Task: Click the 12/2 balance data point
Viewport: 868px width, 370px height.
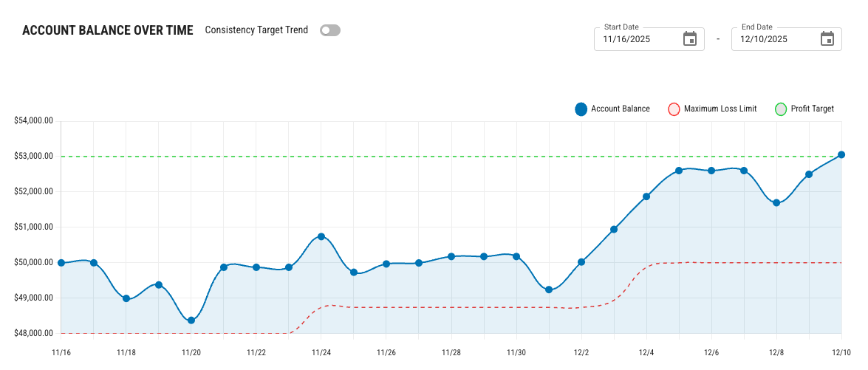Action: 581,262
